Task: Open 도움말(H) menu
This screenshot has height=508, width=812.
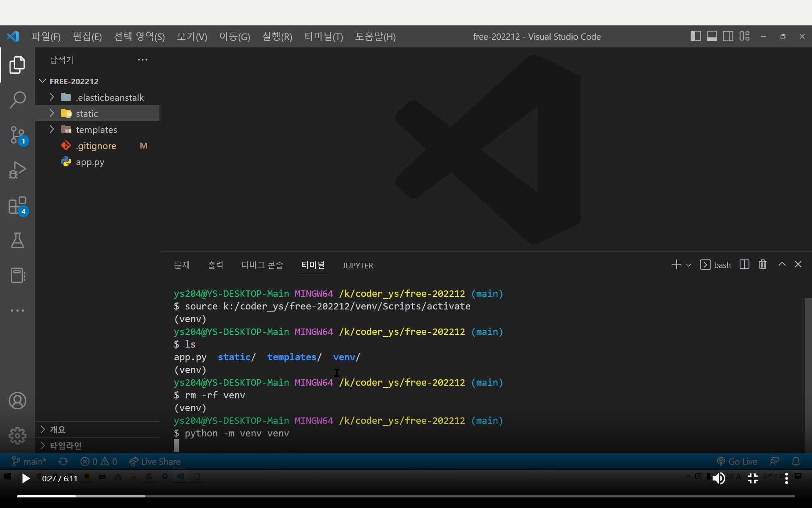Action: (x=376, y=37)
